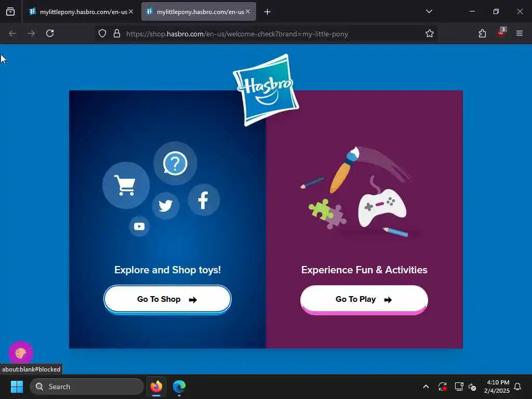Click the shopping cart icon
This screenshot has height=399, width=532.
click(x=126, y=185)
